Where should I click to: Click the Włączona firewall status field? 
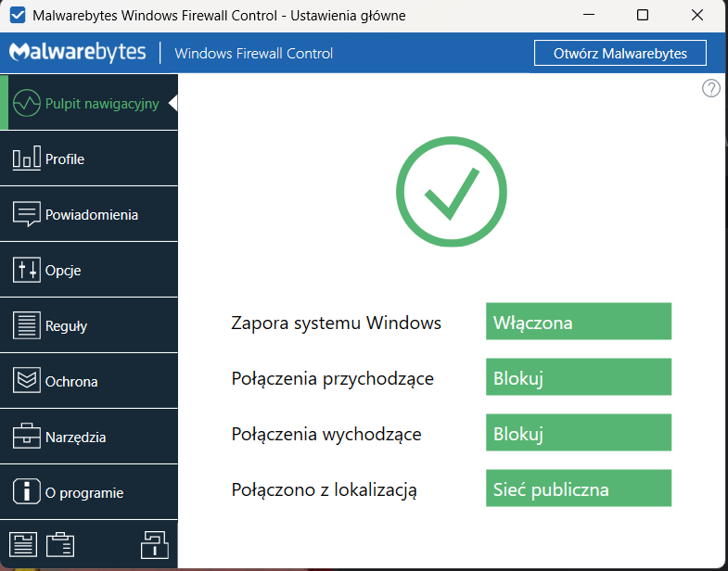click(x=578, y=322)
